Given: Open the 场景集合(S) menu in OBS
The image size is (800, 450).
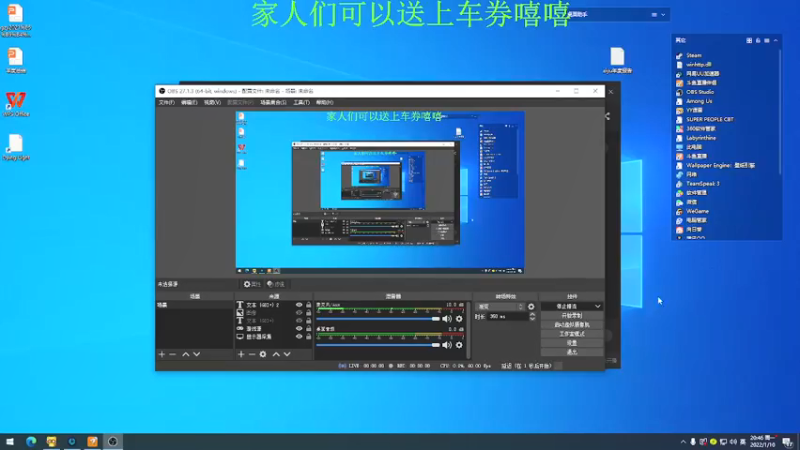Looking at the screenshot, I should [273, 103].
